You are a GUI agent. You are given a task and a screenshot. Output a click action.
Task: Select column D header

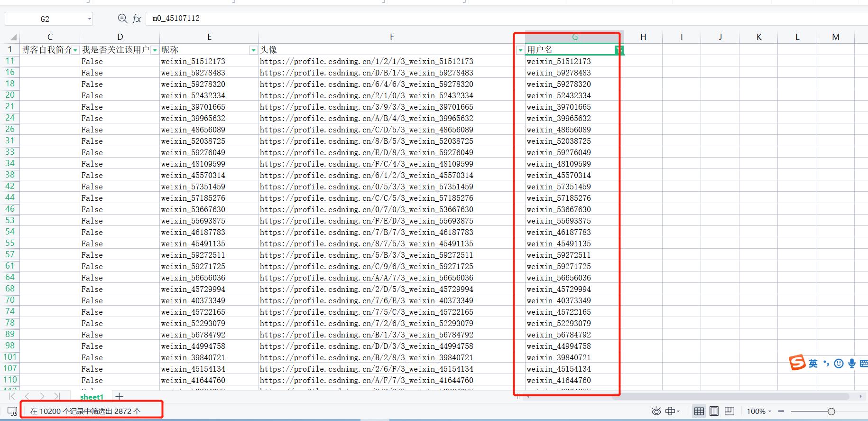pyautogui.click(x=120, y=37)
